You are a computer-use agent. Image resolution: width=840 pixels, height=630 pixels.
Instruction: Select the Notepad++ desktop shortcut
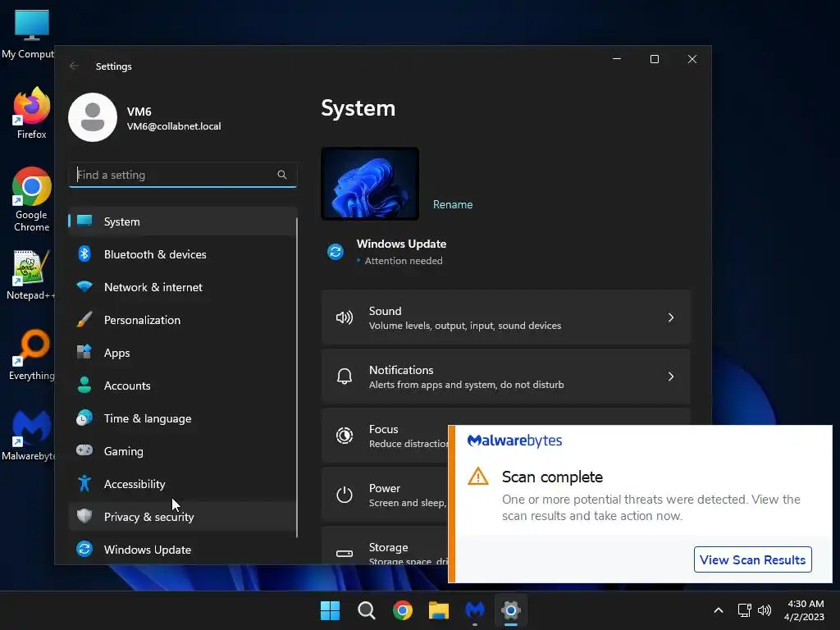pos(30,276)
